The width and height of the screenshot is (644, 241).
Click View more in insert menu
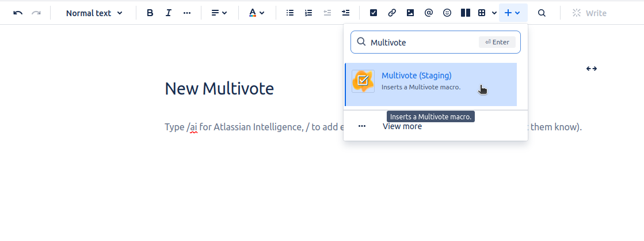(402, 126)
